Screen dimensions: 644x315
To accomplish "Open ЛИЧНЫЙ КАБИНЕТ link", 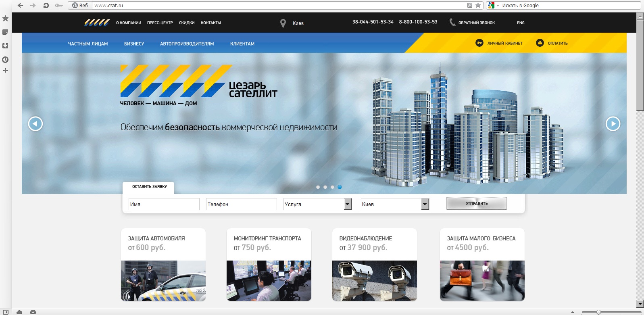I will pyautogui.click(x=505, y=43).
